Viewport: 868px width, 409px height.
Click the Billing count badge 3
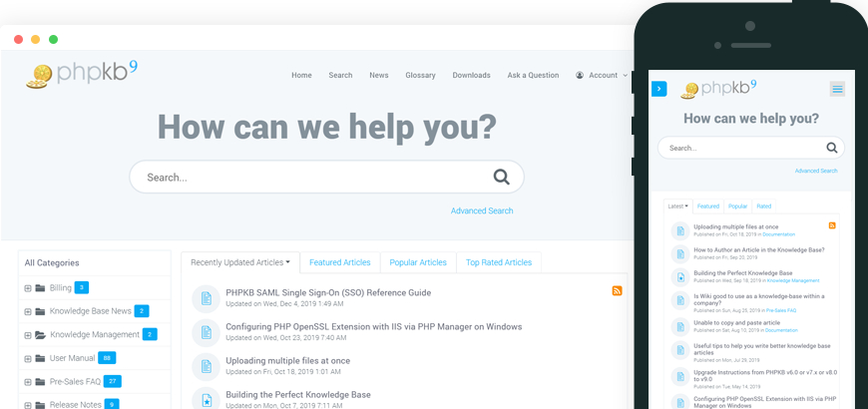(x=82, y=287)
